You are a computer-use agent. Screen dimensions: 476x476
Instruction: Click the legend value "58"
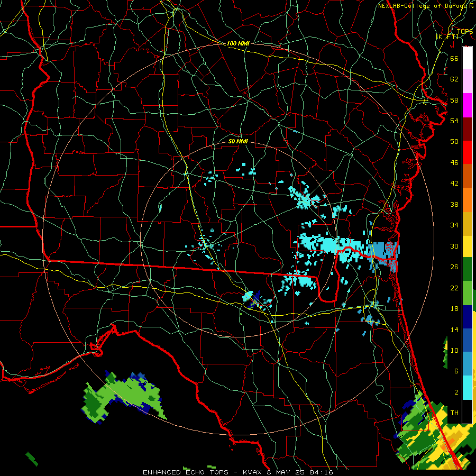point(454,100)
